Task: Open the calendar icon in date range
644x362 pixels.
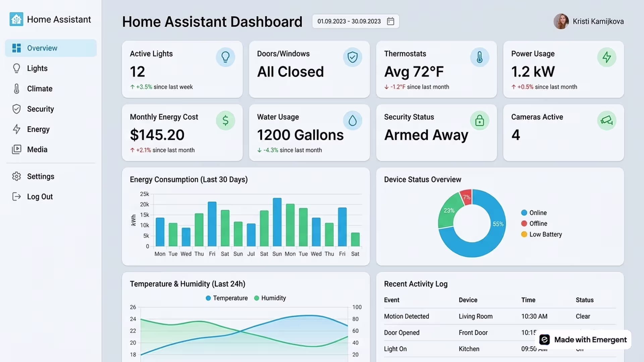Action: 390,21
